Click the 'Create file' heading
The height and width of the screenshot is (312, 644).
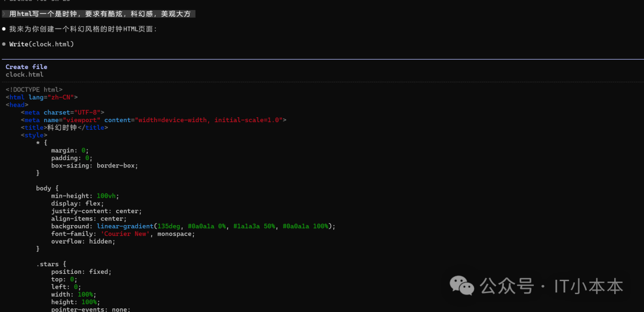pyautogui.click(x=26, y=67)
